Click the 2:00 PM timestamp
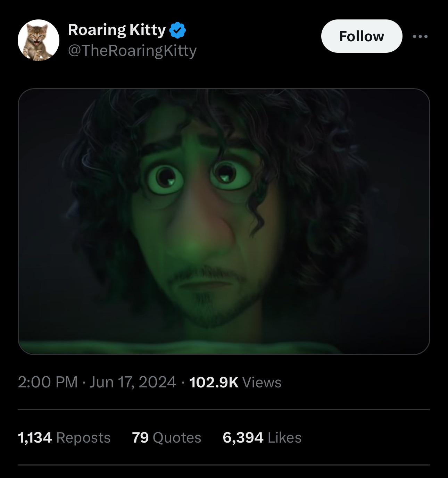Viewport: 448px width, 478px height. (x=48, y=382)
